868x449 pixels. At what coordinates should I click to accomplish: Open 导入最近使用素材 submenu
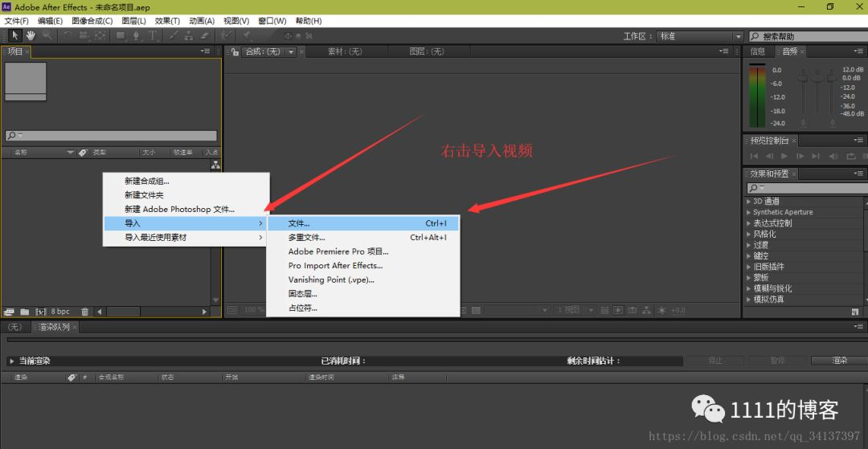pos(186,237)
